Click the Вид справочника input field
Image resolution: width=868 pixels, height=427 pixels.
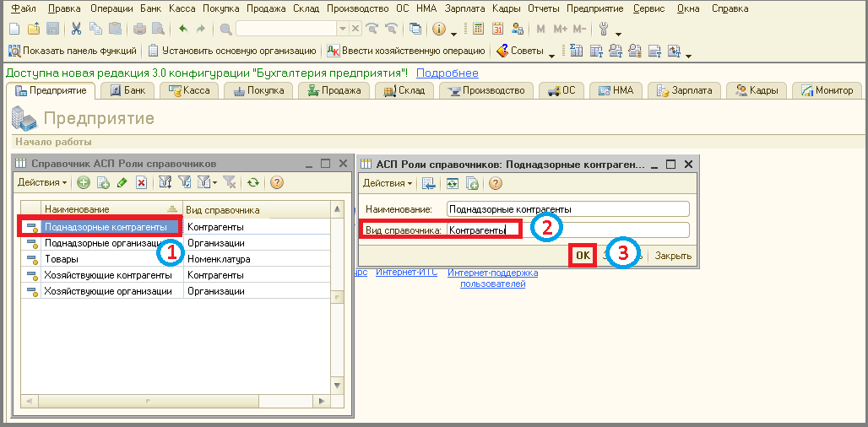pos(568,230)
